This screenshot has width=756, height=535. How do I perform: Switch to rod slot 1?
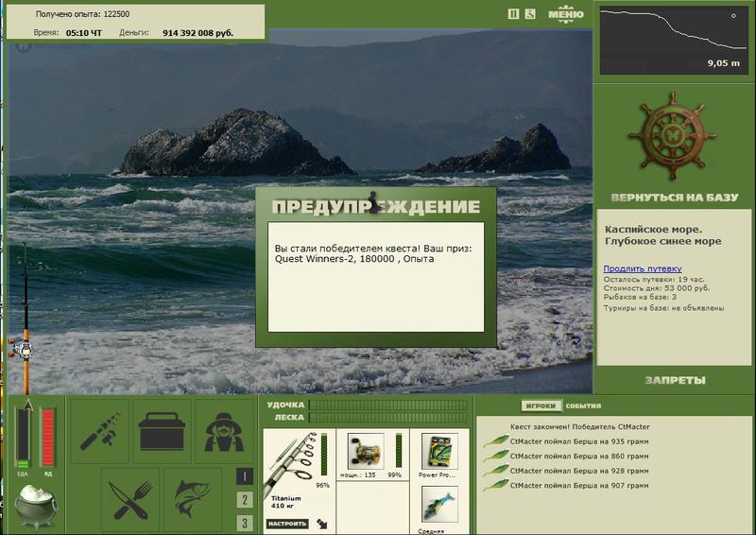click(x=245, y=476)
